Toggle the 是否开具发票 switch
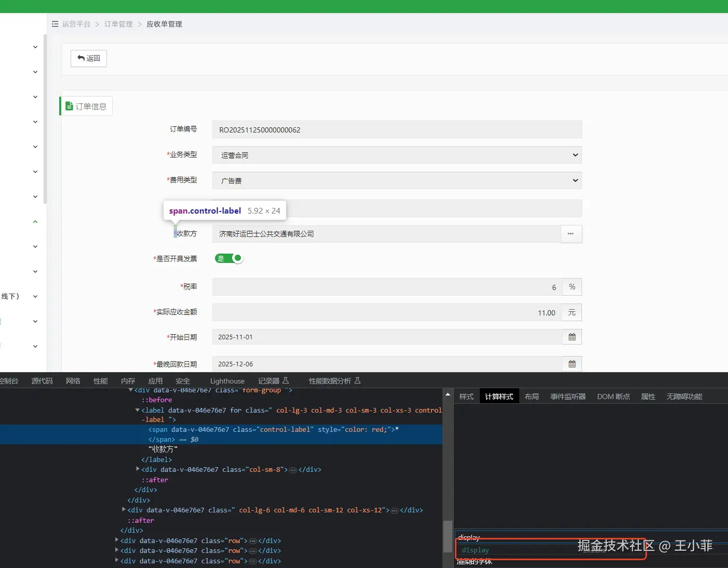The width and height of the screenshot is (728, 568). point(229,258)
